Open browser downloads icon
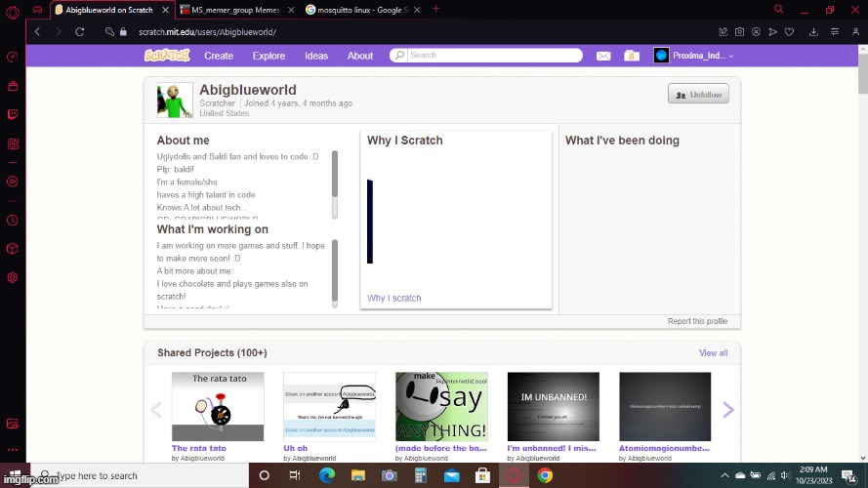Image resolution: width=868 pixels, height=488 pixels. [x=813, y=32]
